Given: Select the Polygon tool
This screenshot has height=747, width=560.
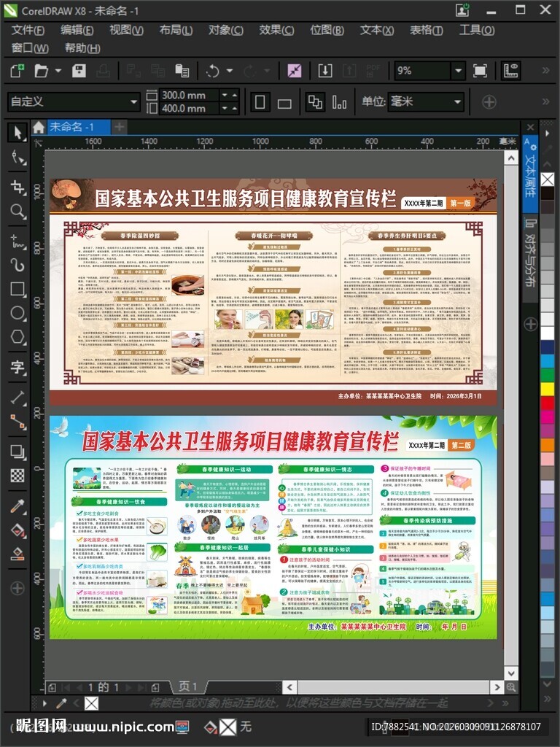Looking at the screenshot, I should click(x=17, y=337).
